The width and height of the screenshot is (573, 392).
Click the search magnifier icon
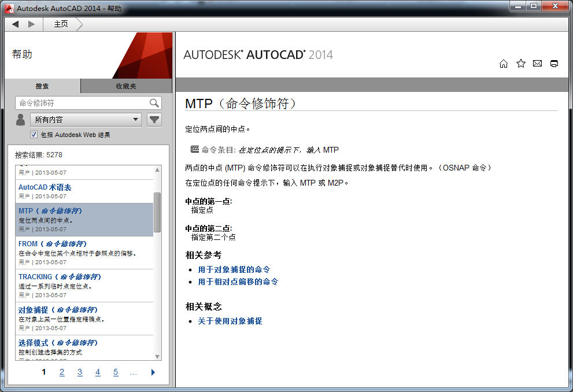coord(154,103)
